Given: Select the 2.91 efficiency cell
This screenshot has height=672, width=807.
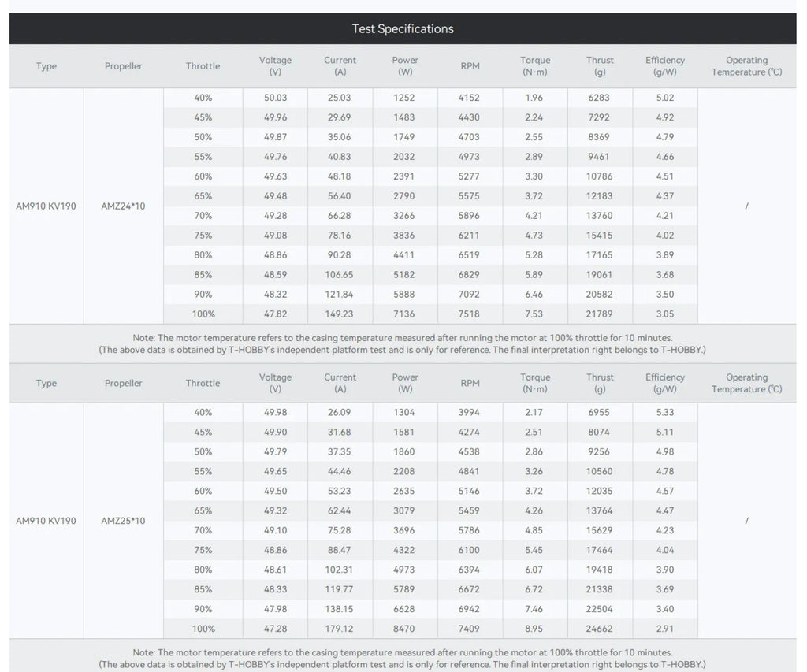Looking at the screenshot, I should coord(665,629).
